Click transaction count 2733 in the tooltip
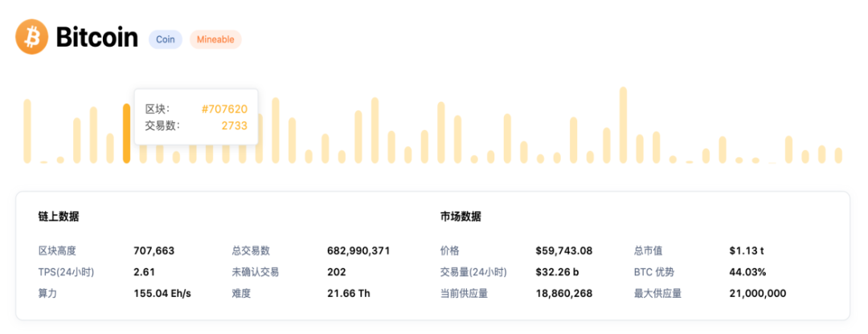868x334 pixels. pyautogui.click(x=234, y=125)
